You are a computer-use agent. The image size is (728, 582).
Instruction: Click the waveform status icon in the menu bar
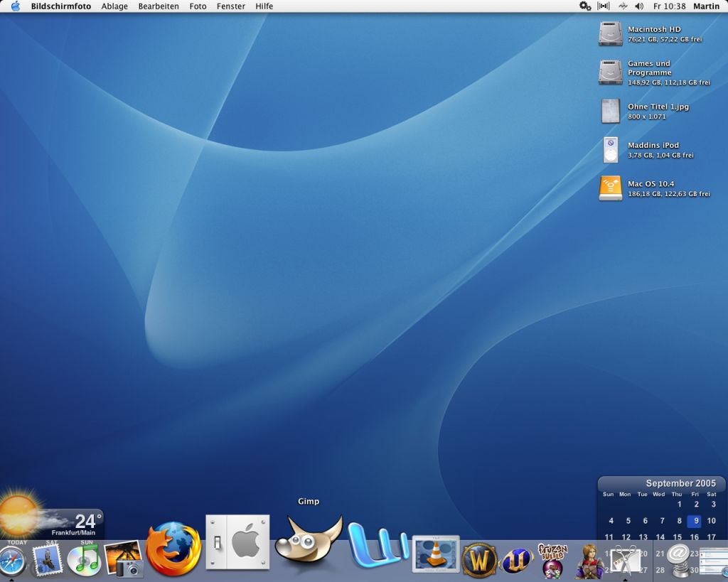623,6
